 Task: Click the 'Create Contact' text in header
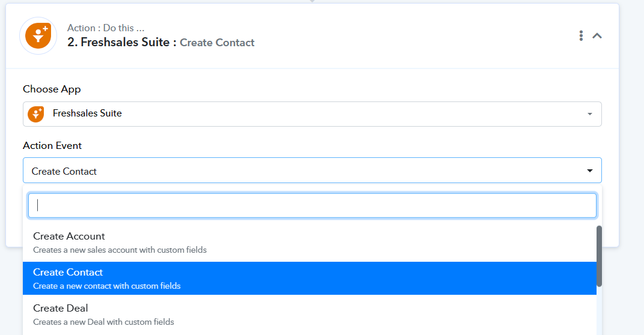point(217,43)
